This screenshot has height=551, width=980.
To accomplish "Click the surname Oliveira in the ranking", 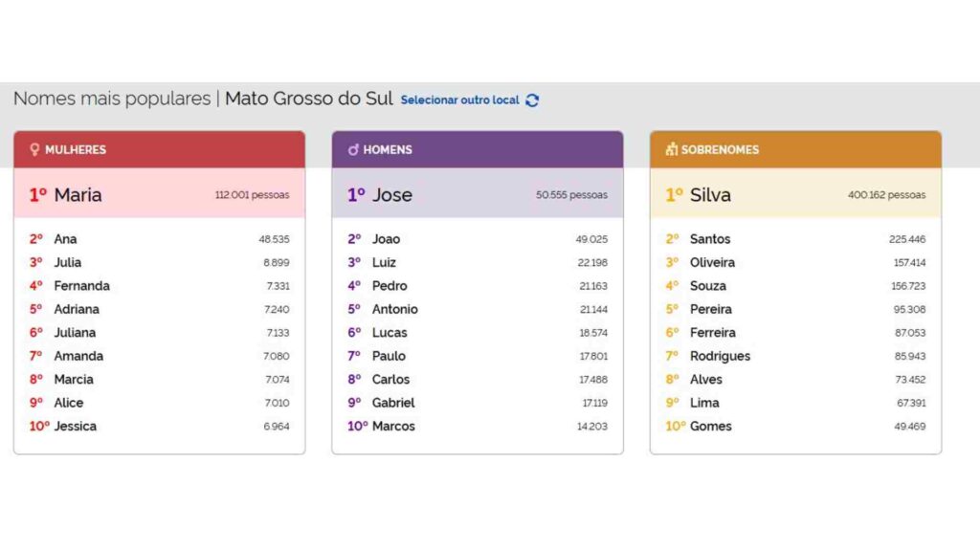I will pos(712,262).
